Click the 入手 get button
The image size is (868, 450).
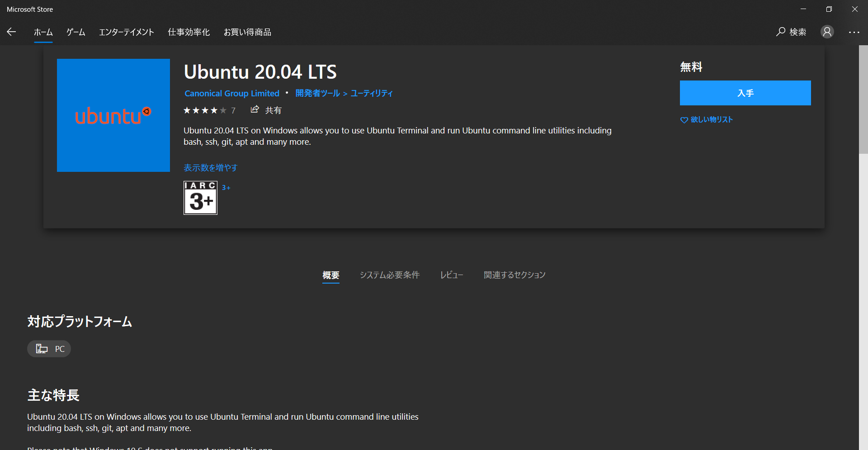[745, 93]
